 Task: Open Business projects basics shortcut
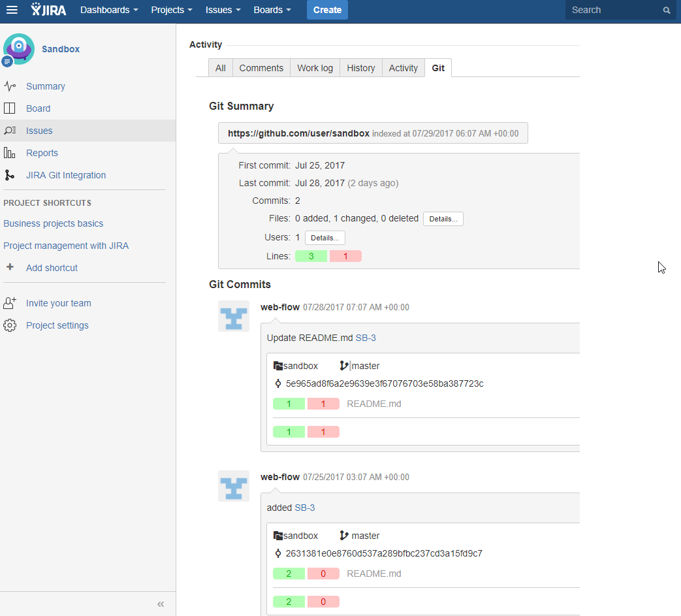click(54, 223)
